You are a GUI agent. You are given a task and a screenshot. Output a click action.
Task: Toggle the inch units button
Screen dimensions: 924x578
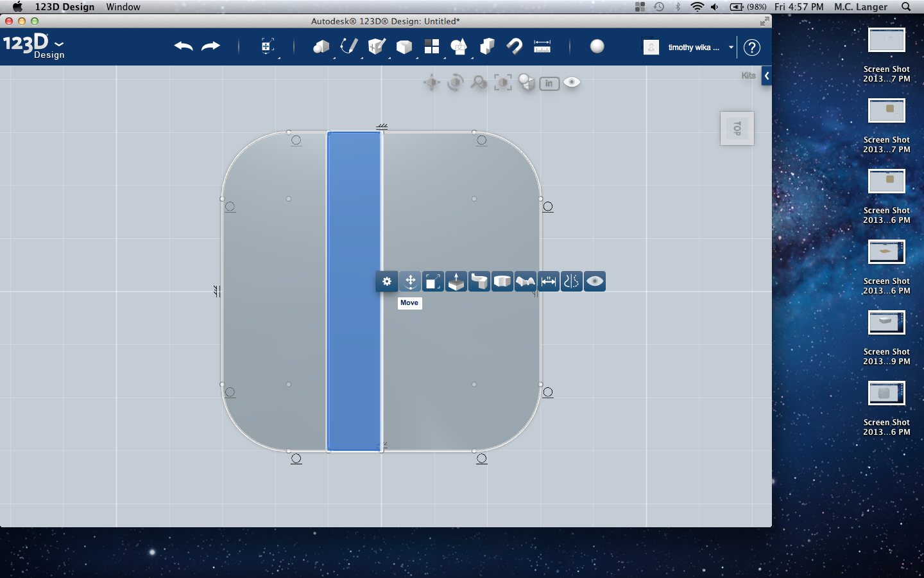(549, 83)
